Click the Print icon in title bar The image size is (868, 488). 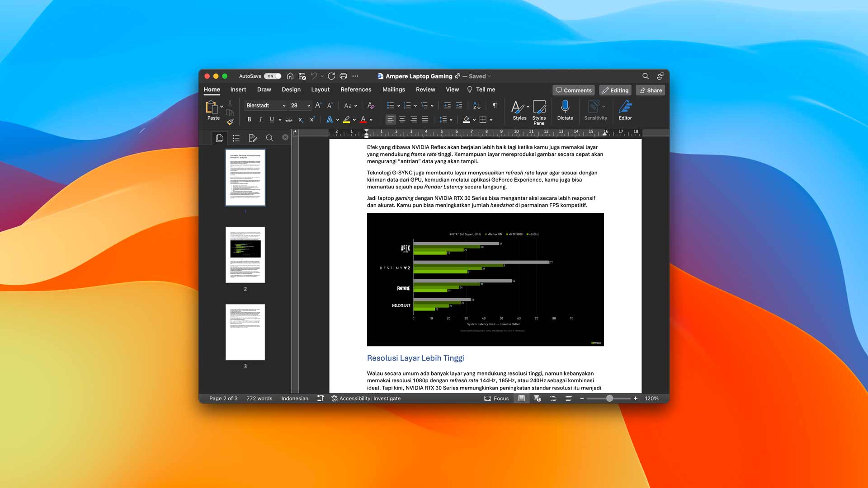click(x=343, y=76)
